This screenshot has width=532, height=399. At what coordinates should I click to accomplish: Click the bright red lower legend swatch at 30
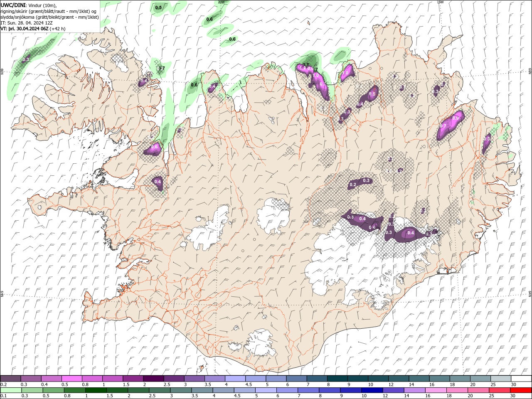[521, 390]
